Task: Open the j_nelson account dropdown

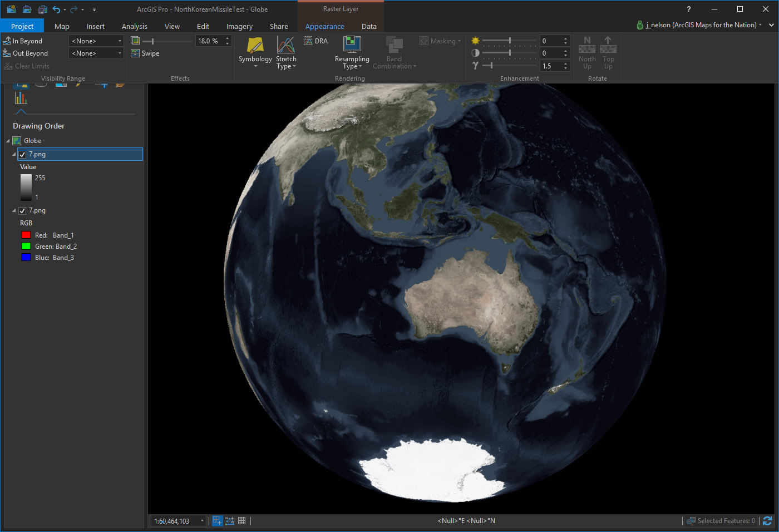Action: (760, 25)
